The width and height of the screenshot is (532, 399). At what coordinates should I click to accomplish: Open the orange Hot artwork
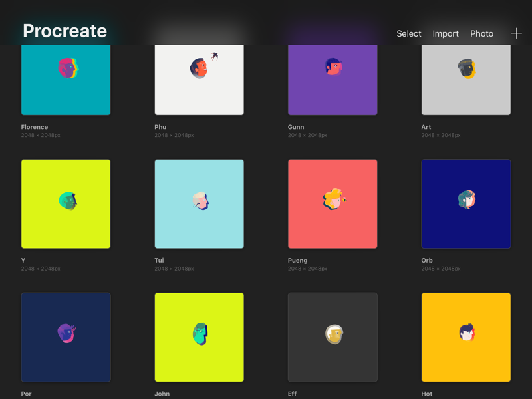coord(465,336)
